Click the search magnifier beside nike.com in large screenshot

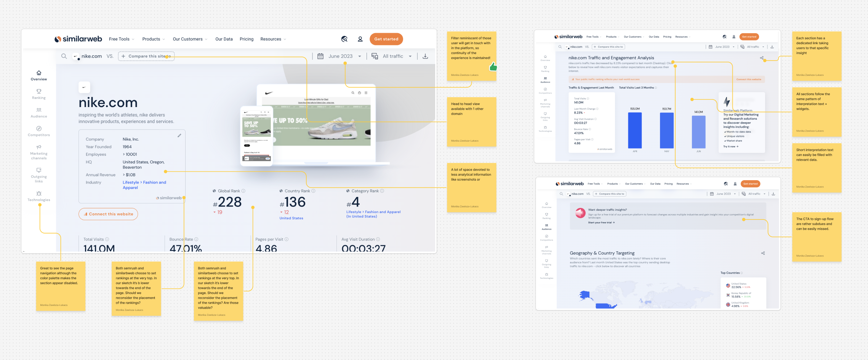pos(64,56)
